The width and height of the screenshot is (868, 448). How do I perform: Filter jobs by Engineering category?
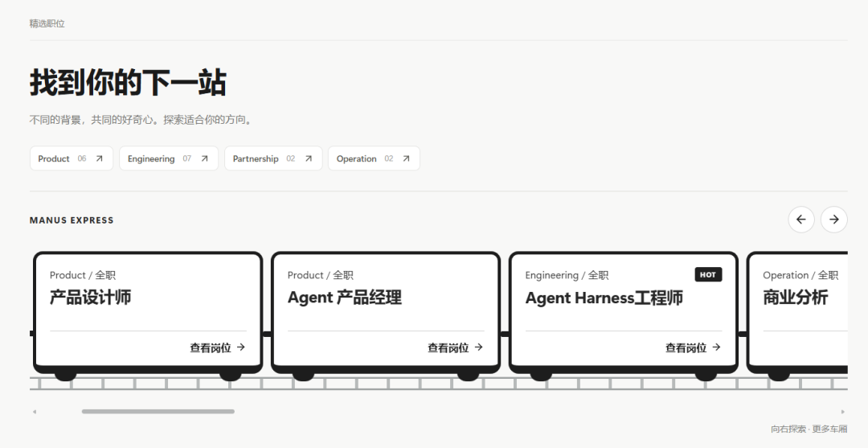(x=169, y=158)
